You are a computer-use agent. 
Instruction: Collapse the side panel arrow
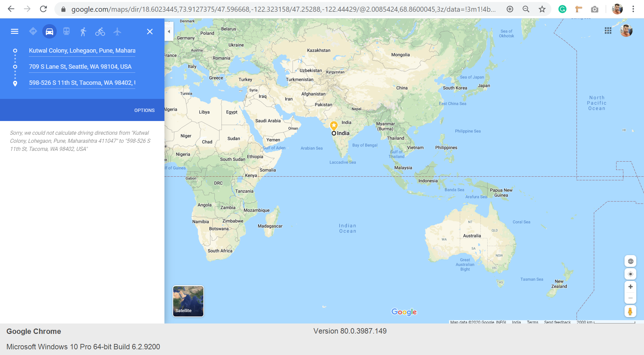169,32
